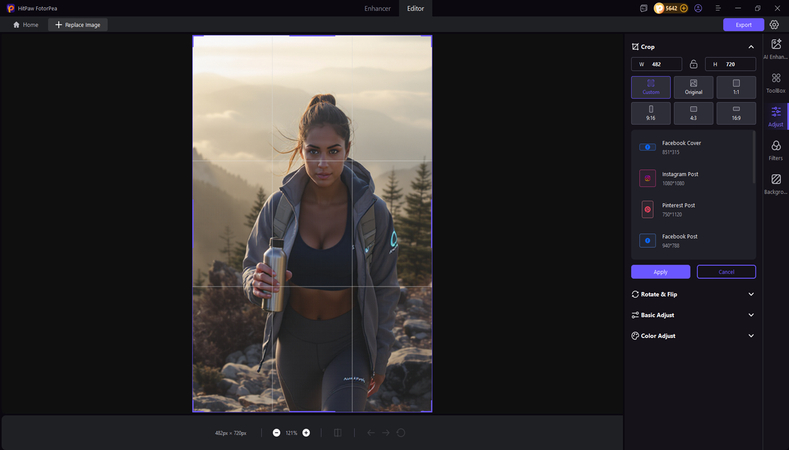Image resolution: width=789 pixels, height=450 pixels.
Task: Zoom out with the minus button
Action: pyautogui.click(x=276, y=433)
